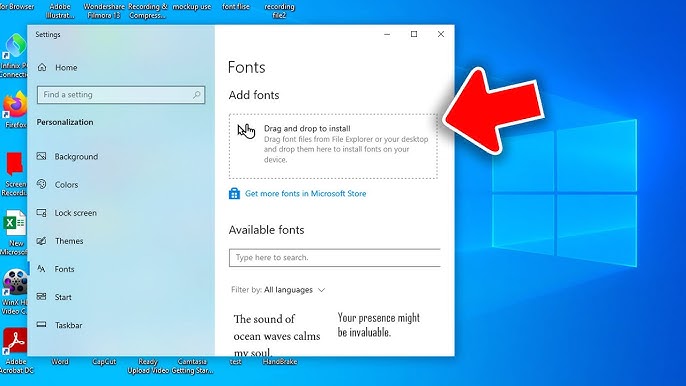Click the Background picture icon
Image resolution: width=686 pixels, height=386 pixels.
pyautogui.click(x=42, y=156)
